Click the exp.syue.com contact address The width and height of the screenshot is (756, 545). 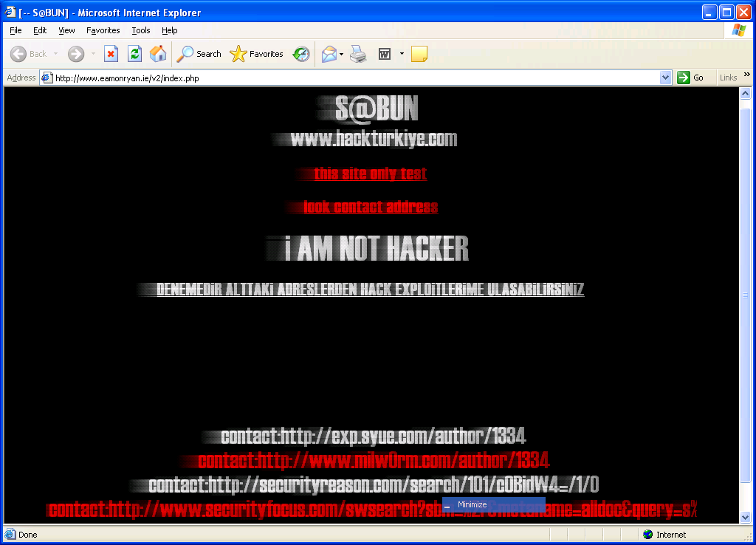tap(373, 436)
